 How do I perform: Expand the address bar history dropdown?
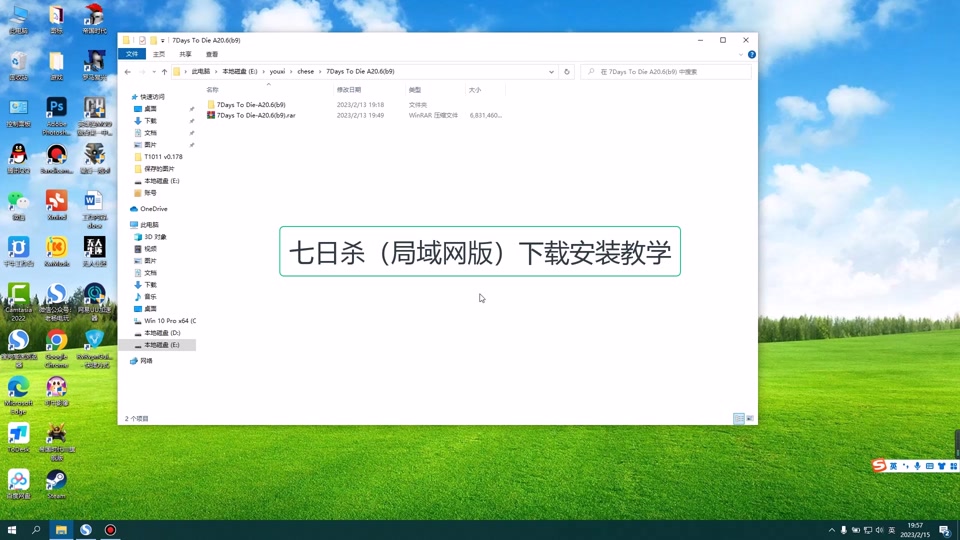551,72
